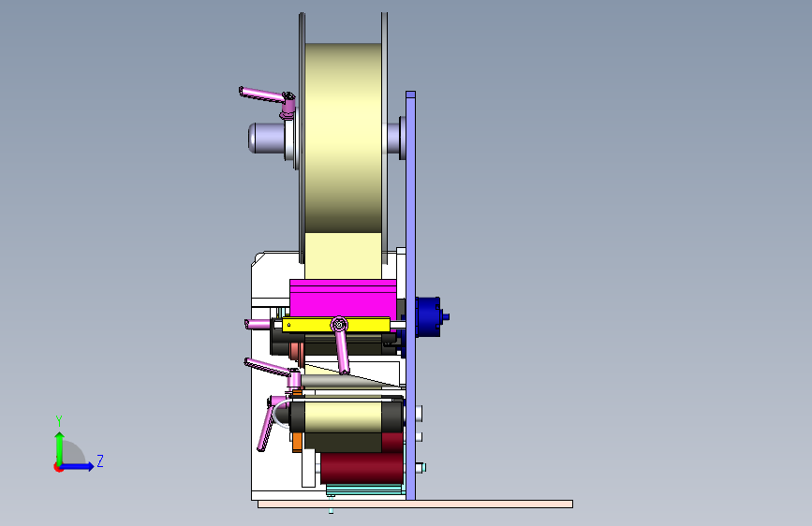
Task: Select the yellow horizontal bar
Action: 335,325
